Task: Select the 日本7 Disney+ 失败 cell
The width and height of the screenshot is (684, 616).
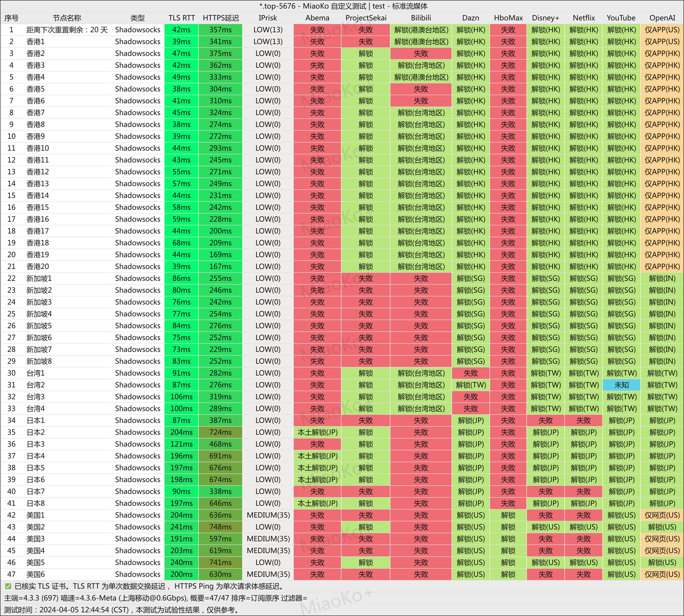Action: tap(546, 491)
